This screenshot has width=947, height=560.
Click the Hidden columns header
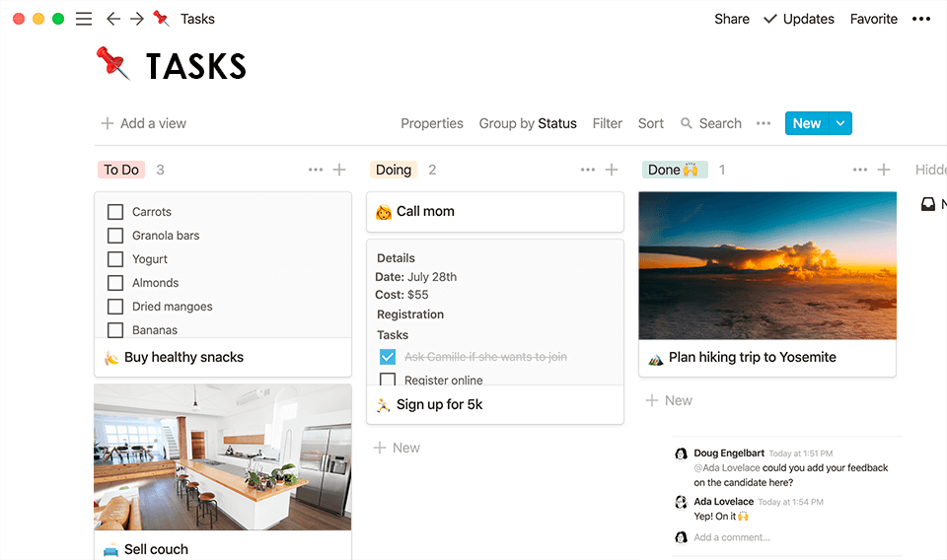(930, 170)
